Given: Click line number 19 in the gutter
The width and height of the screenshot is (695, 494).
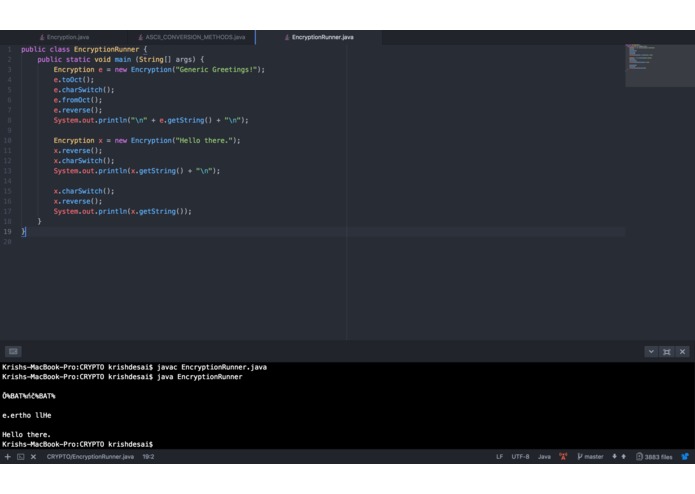Looking at the screenshot, I should (8, 231).
